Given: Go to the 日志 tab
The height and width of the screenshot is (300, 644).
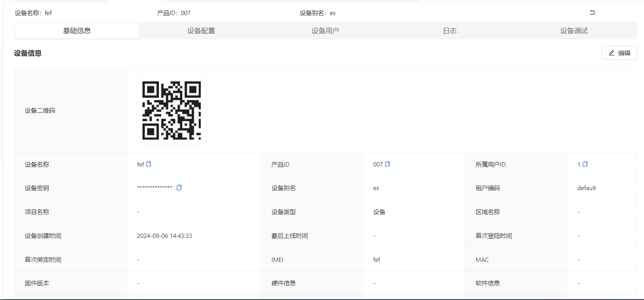Looking at the screenshot, I should 450,31.
